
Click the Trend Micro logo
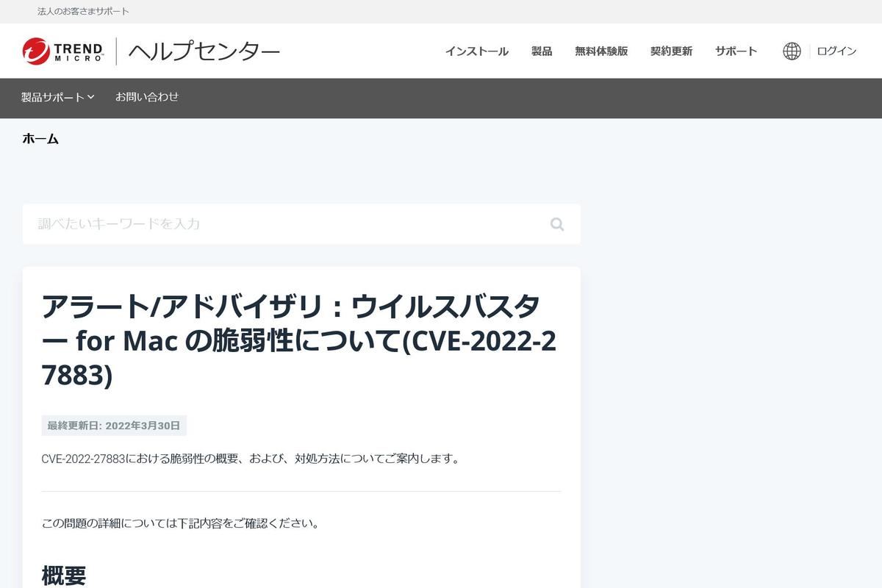point(63,51)
